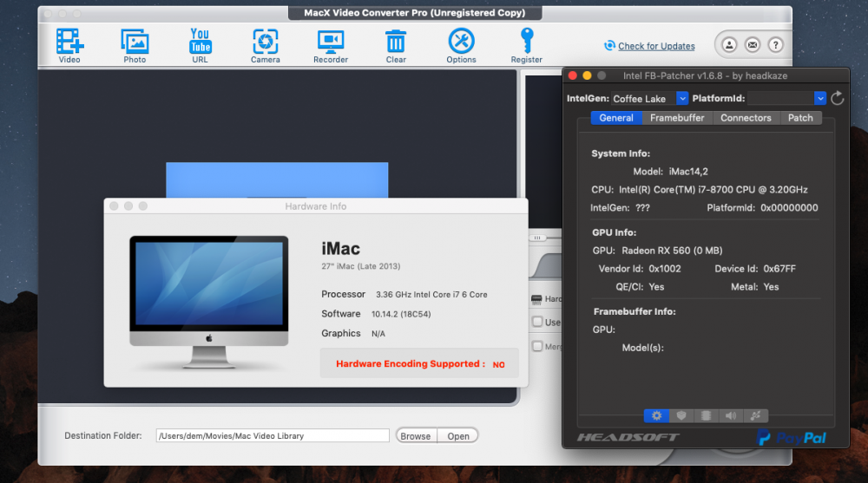Click the Browse button
The height and width of the screenshot is (483, 868).
coord(416,436)
